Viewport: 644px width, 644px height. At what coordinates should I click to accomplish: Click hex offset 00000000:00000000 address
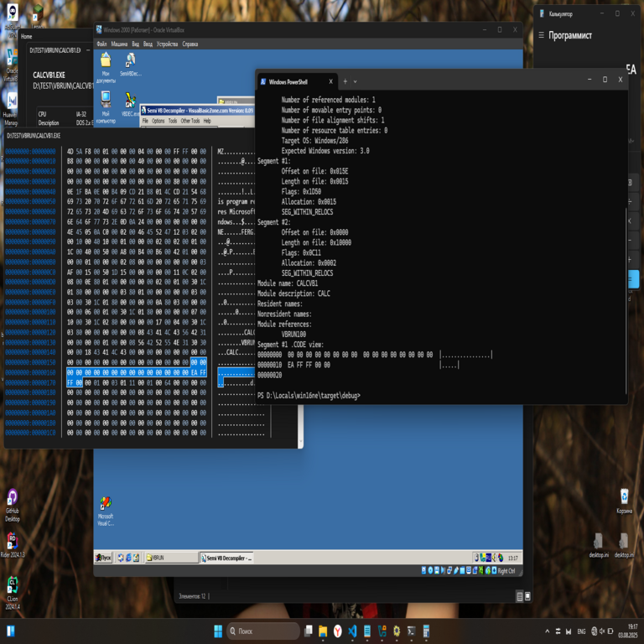[x=30, y=151]
